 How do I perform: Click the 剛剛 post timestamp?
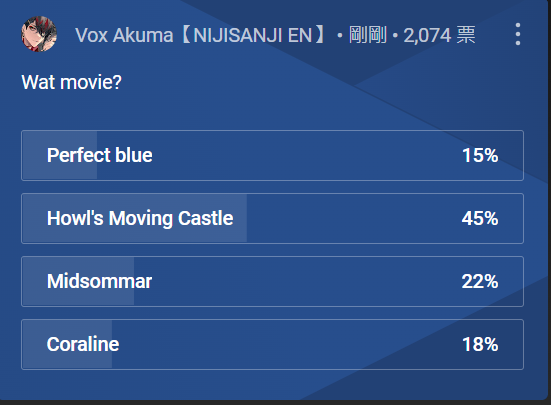click(368, 35)
